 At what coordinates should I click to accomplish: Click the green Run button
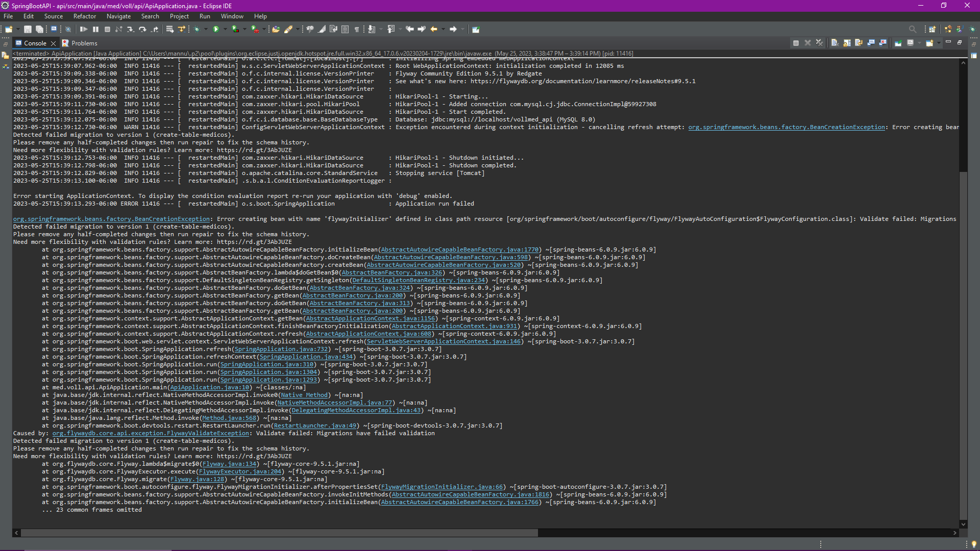216,29
